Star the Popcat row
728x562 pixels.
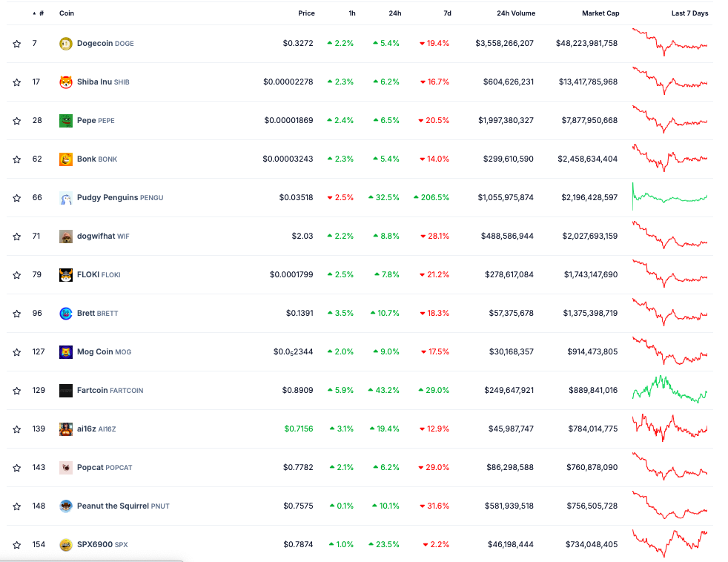pos(17,468)
